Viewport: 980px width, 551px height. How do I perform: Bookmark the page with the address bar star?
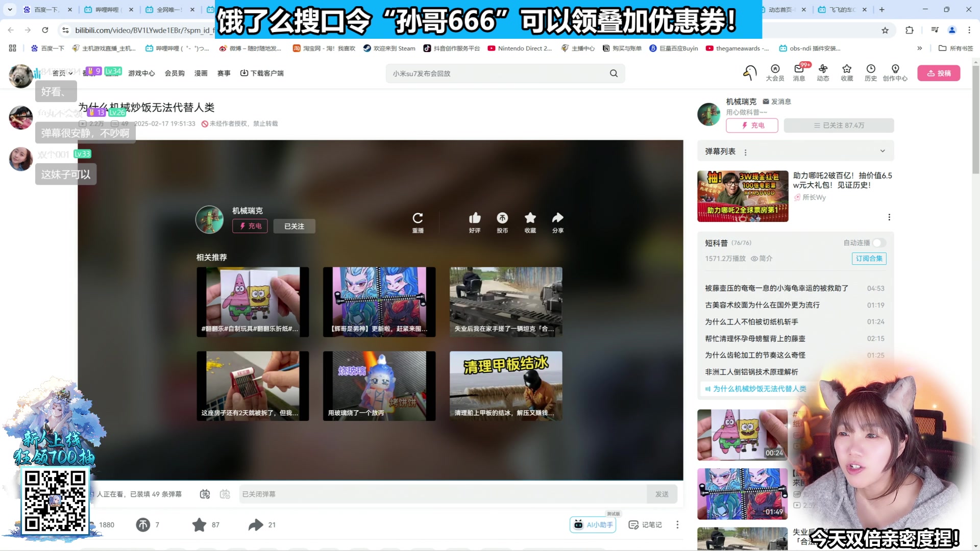tap(885, 30)
